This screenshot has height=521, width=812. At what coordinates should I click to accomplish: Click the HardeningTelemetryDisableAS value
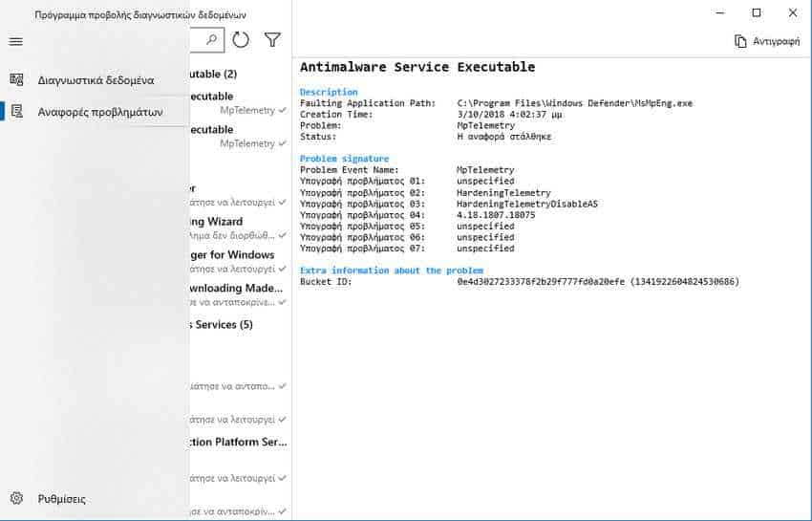(527, 204)
